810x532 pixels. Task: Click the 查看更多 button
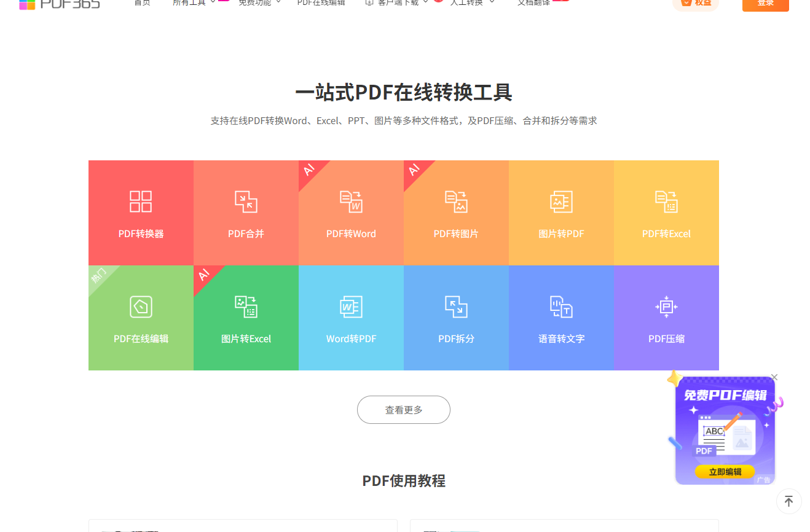(x=403, y=410)
